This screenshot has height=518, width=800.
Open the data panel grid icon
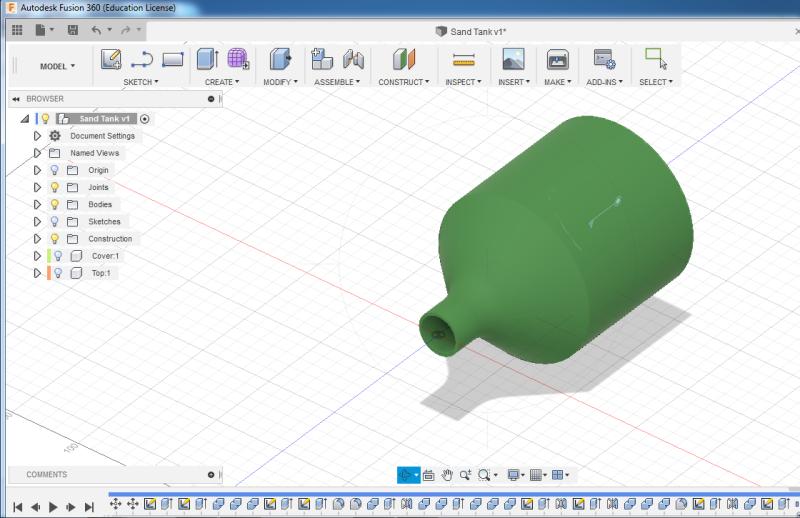17,30
